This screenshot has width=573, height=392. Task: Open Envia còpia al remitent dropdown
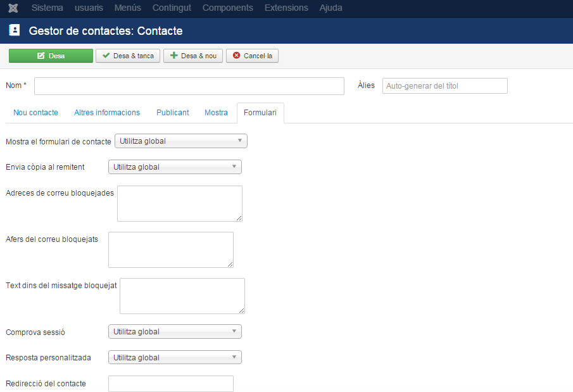[175, 167]
